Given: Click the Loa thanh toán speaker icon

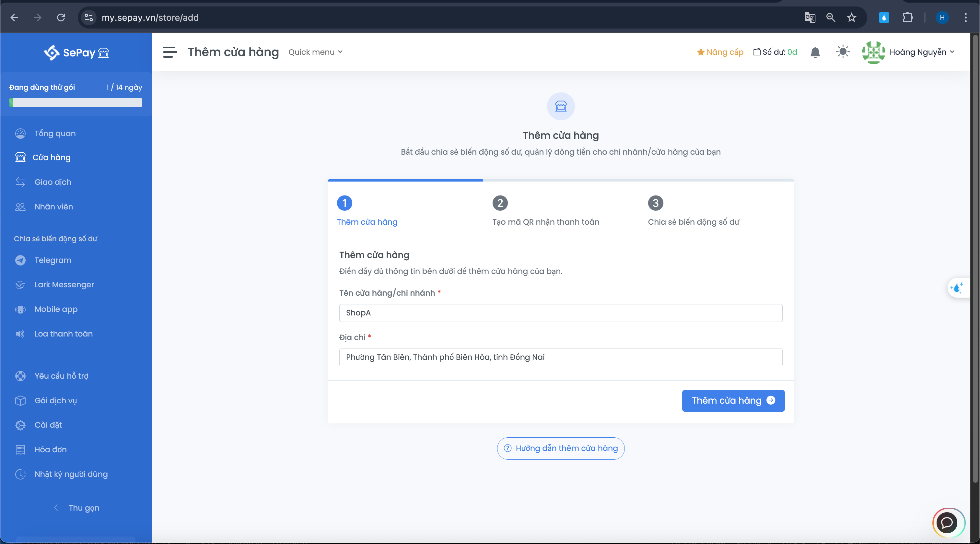Looking at the screenshot, I should point(20,334).
